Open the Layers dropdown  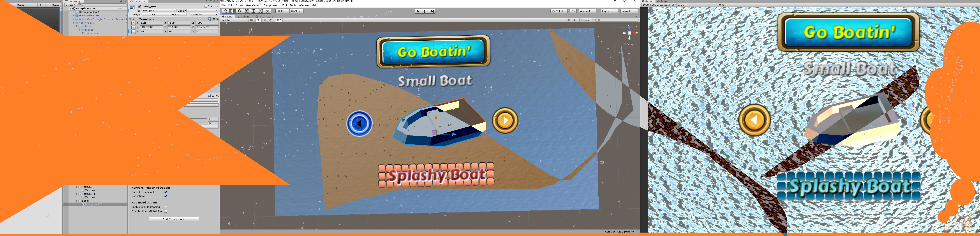tap(609, 11)
